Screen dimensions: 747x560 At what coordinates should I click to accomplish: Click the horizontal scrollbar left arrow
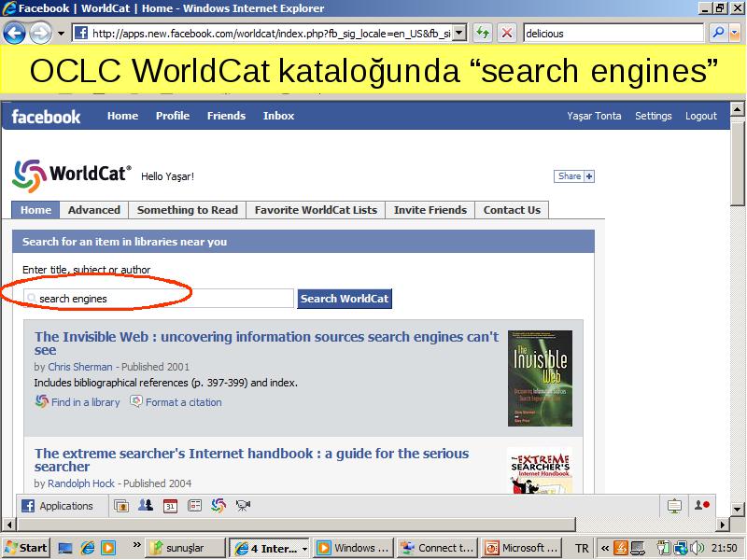click(x=8, y=525)
